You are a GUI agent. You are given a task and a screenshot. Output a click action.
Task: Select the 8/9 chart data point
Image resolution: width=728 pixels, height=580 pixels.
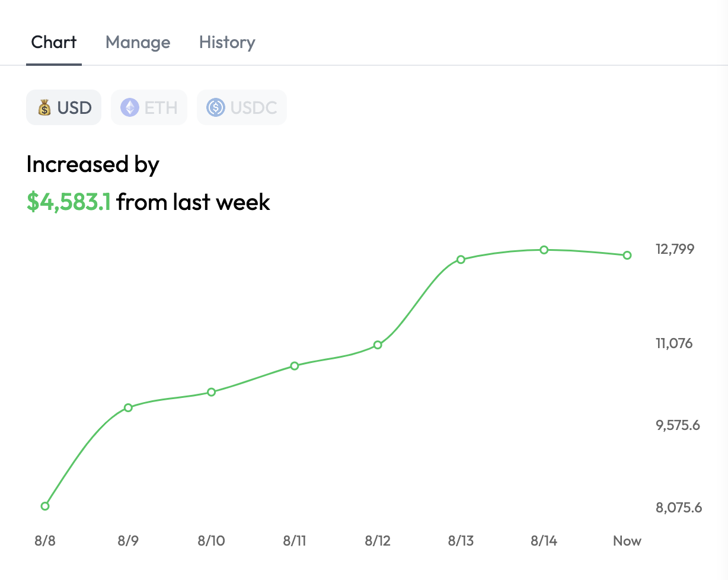point(128,407)
